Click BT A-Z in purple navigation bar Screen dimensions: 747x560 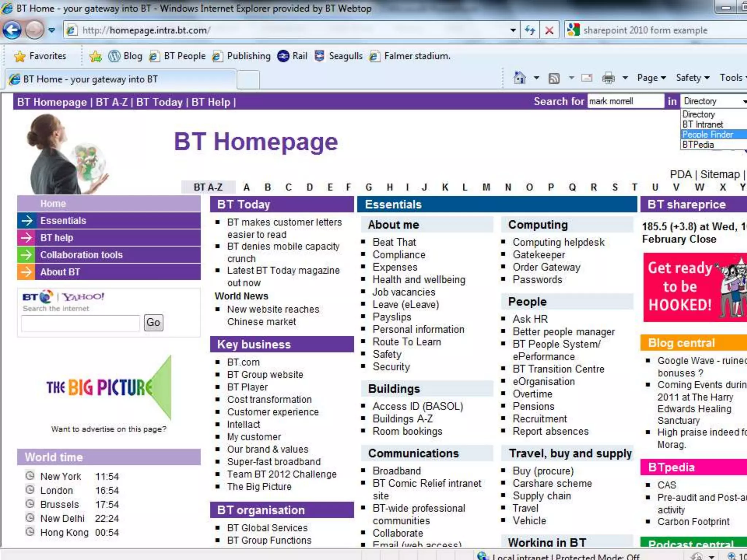[112, 102]
